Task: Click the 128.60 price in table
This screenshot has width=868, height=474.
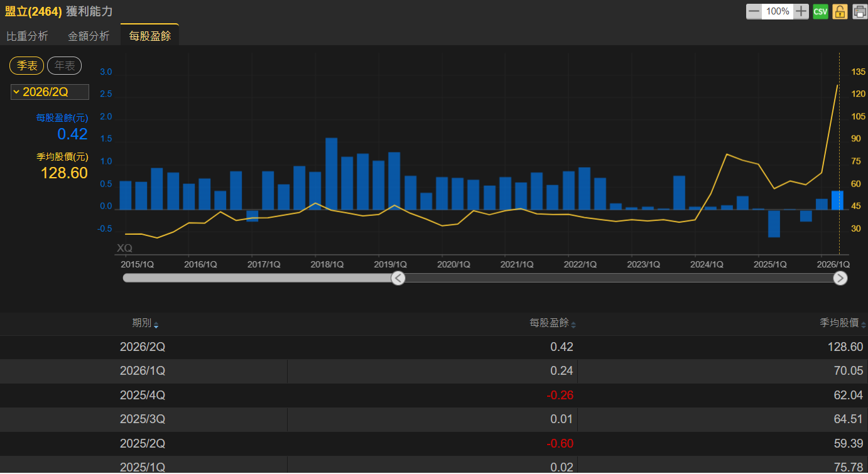Action: point(844,347)
